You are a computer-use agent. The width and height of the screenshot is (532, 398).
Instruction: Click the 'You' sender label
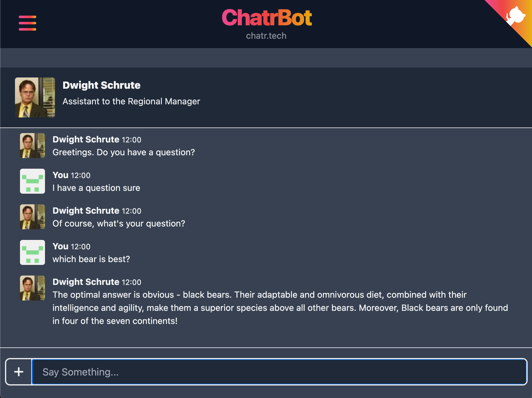(60, 175)
